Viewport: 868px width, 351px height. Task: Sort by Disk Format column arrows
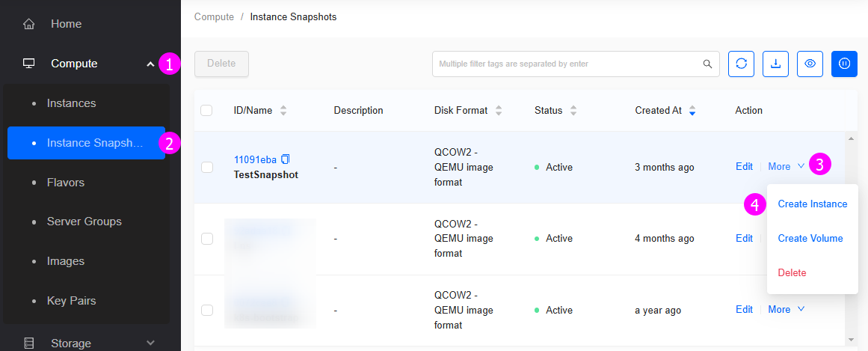[x=498, y=110]
